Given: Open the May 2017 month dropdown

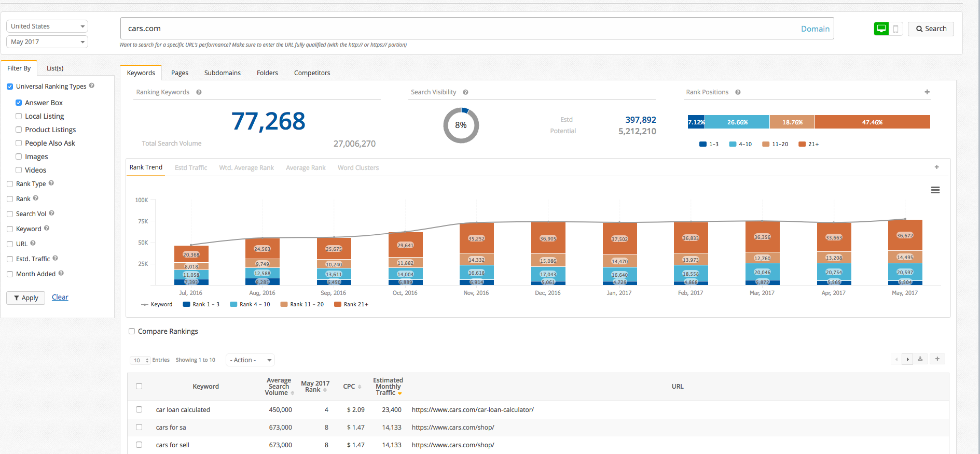Looking at the screenshot, I should click(x=47, y=41).
